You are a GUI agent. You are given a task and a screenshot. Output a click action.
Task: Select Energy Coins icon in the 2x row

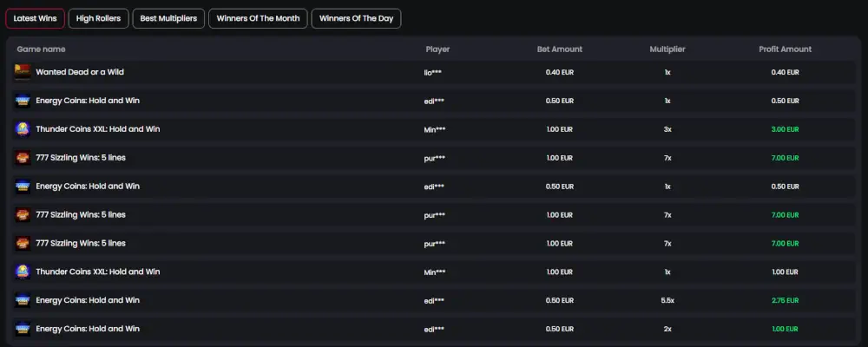(x=23, y=330)
